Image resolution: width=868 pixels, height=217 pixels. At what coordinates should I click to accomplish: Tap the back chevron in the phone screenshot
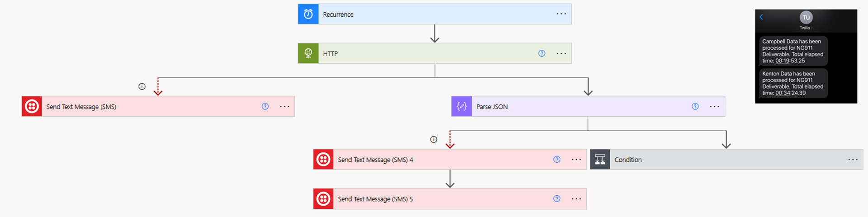click(x=761, y=17)
